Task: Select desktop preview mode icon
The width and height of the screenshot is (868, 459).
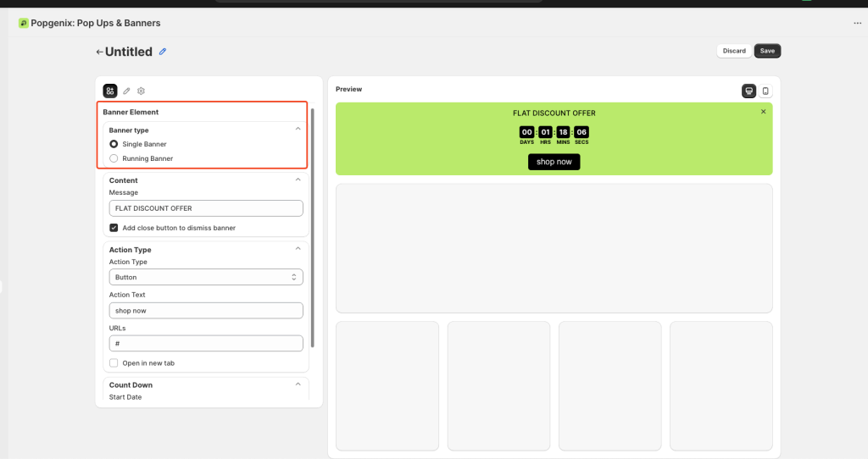Action: pos(748,91)
